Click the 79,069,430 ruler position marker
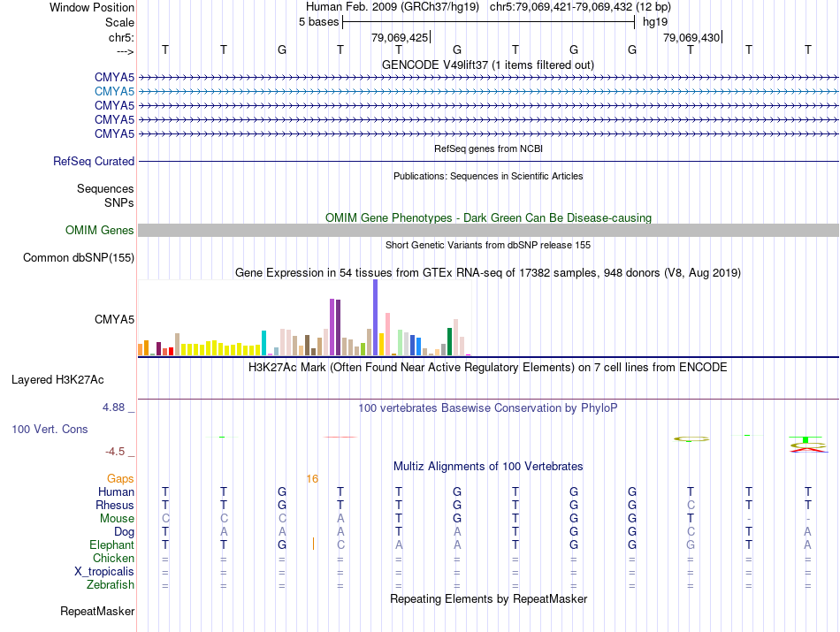Image resolution: width=840 pixels, height=632 pixels. coord(692,37)
